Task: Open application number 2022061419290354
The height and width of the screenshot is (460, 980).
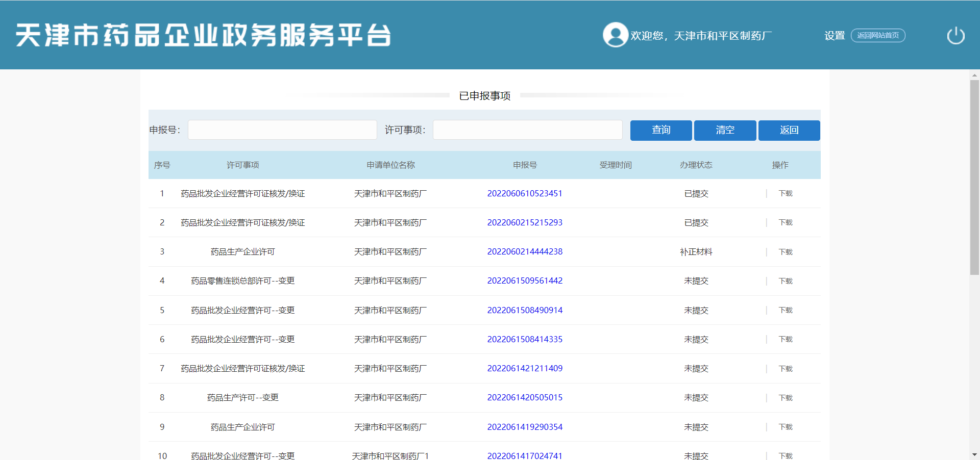Action: click(524, 427)
